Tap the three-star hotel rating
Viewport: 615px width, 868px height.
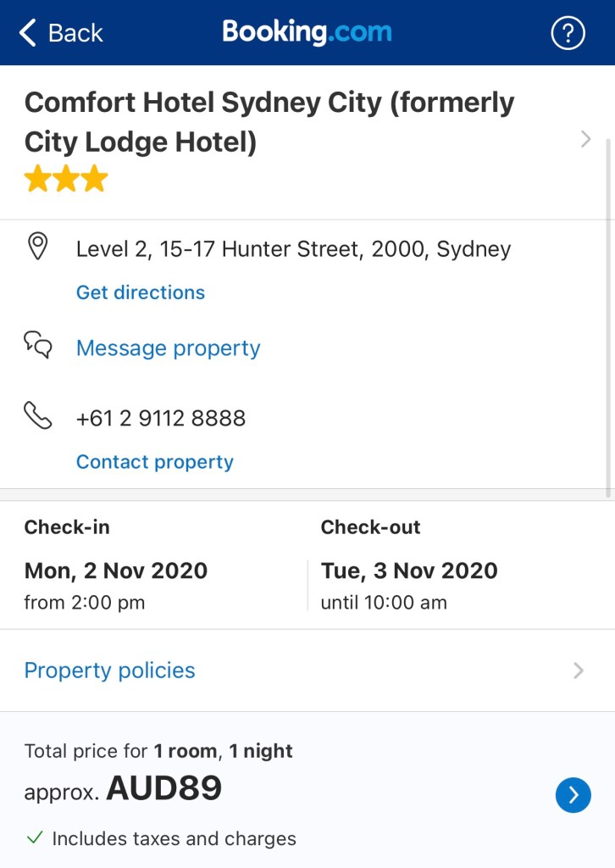pos(66,179)
